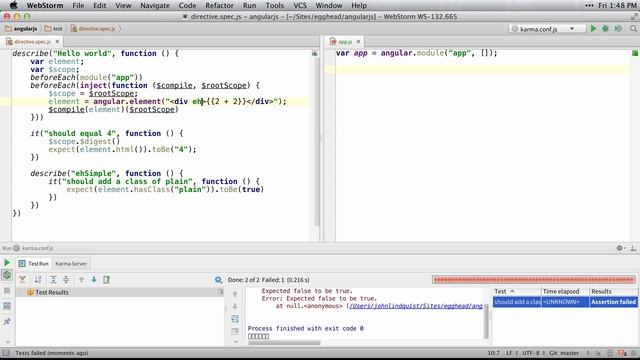This screenshot has height=360, width=640.
Task: Select the Test Run tab
Action: [x=33, y=264]
